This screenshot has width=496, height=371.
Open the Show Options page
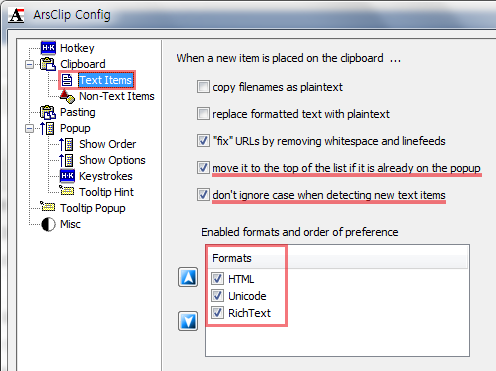tap(112, 160)
